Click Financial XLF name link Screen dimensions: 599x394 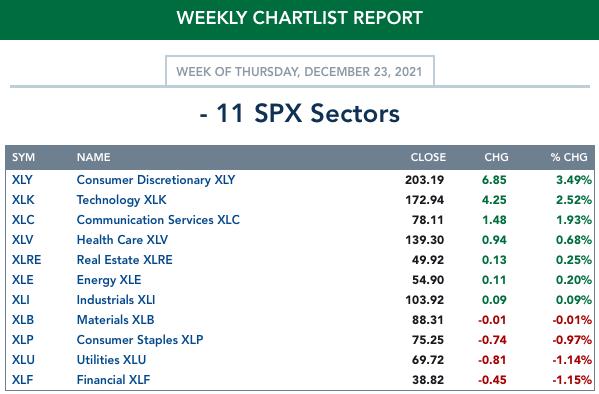[113, 379]
